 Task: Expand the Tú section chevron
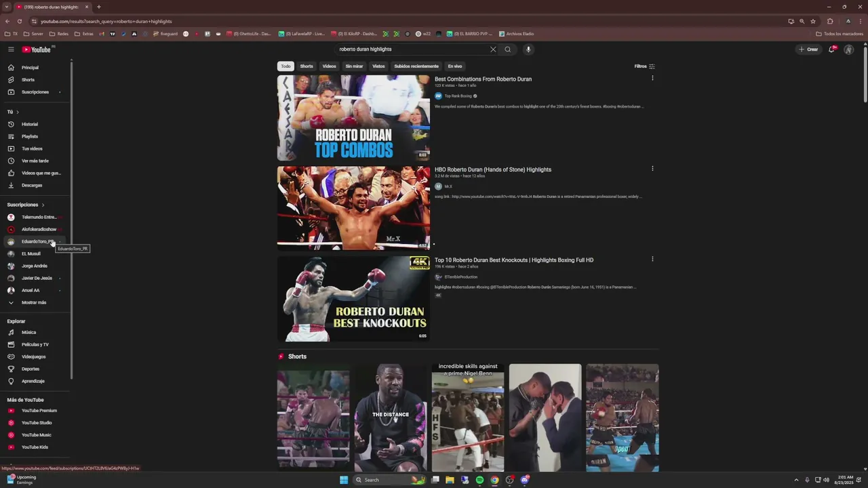point(17,112)
